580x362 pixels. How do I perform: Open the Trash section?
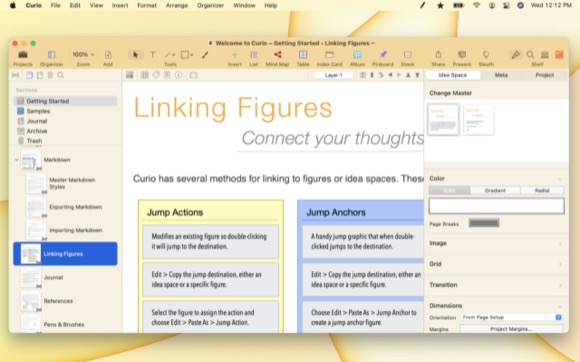(x=65, y=141)
